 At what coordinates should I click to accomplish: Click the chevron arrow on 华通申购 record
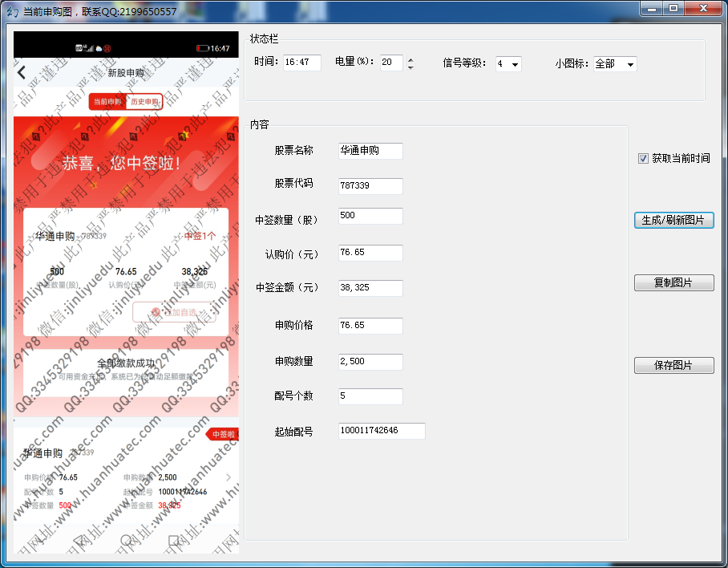(x=229, y=477)
